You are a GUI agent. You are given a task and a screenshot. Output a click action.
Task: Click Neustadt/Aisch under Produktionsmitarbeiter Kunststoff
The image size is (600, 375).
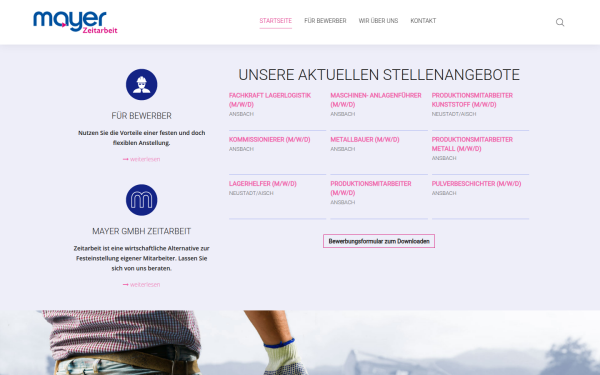(x=454, y=114)
